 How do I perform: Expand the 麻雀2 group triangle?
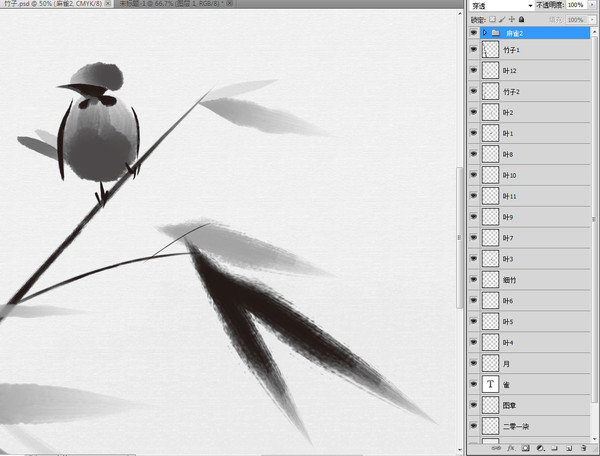click(x=485, y=33)
